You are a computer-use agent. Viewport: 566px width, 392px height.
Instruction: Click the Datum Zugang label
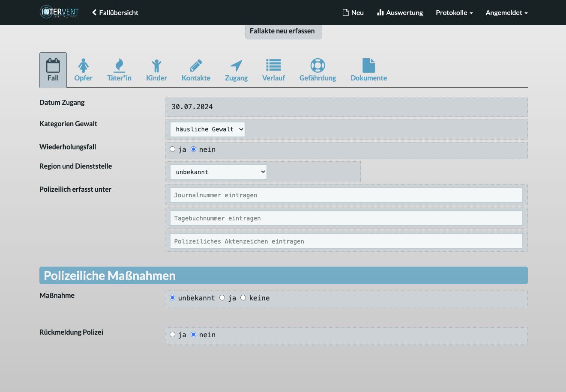(62, 102)
